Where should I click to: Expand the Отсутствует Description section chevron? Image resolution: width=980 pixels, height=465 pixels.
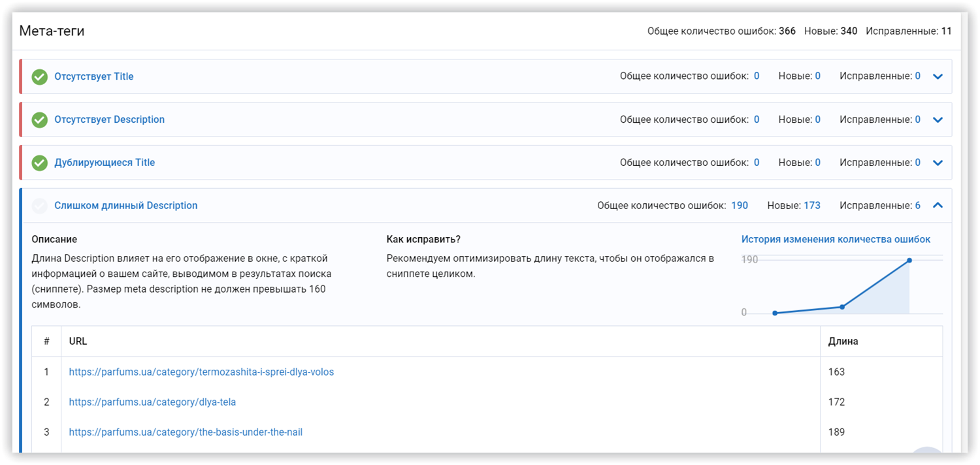938,120
